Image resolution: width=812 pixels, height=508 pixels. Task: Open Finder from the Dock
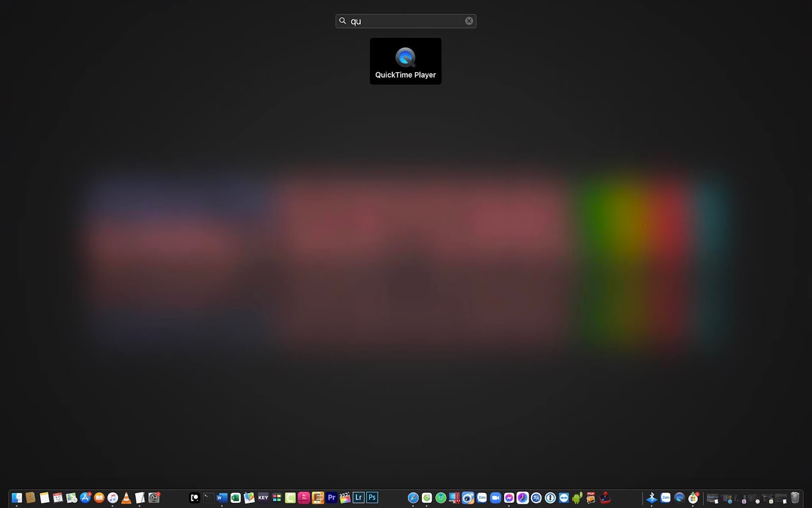coord(17,498)
